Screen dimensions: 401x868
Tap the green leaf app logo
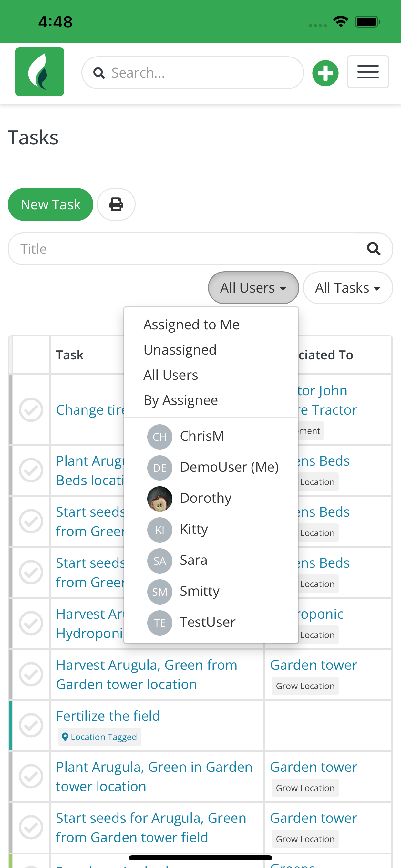39,71
